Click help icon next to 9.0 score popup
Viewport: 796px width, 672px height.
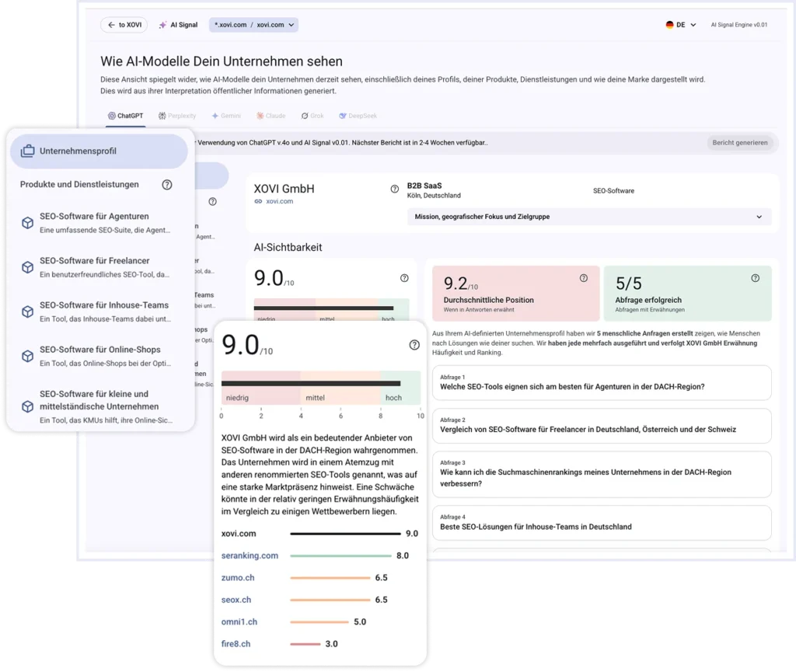click(414, 345)
